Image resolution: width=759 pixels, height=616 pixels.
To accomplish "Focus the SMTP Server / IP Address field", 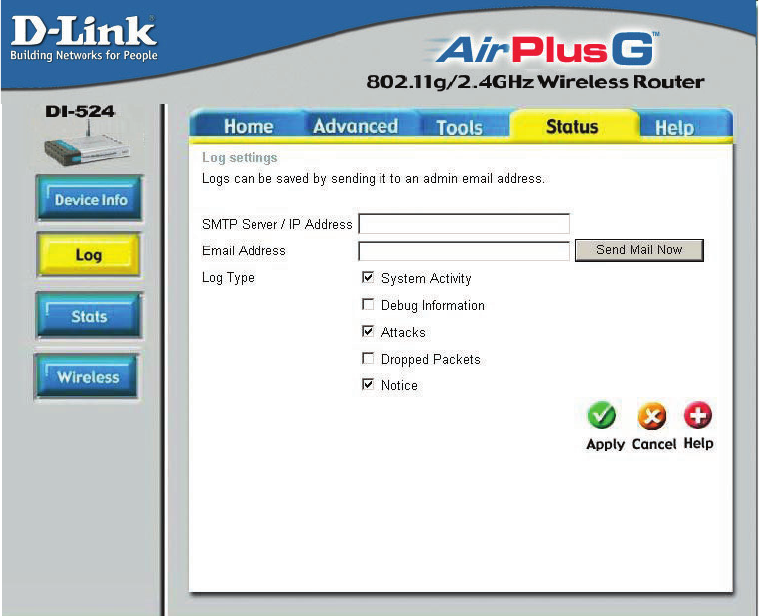I will point(464,224).
